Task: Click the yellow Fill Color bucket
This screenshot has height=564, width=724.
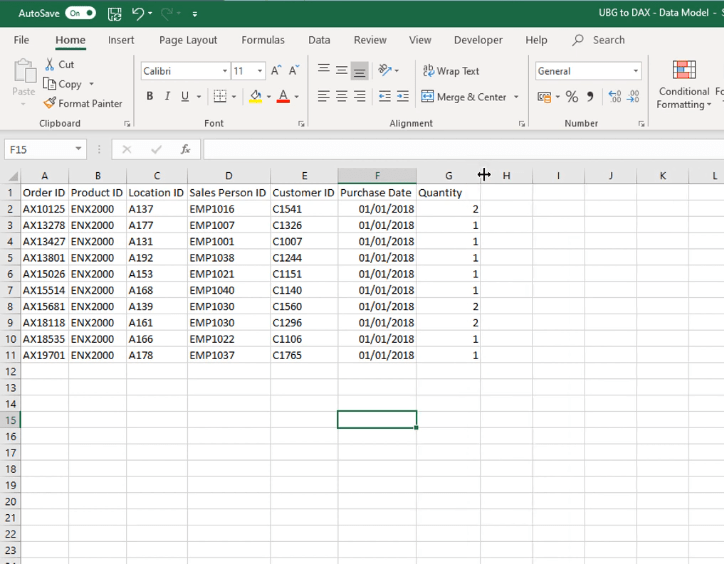Action: 255,96
